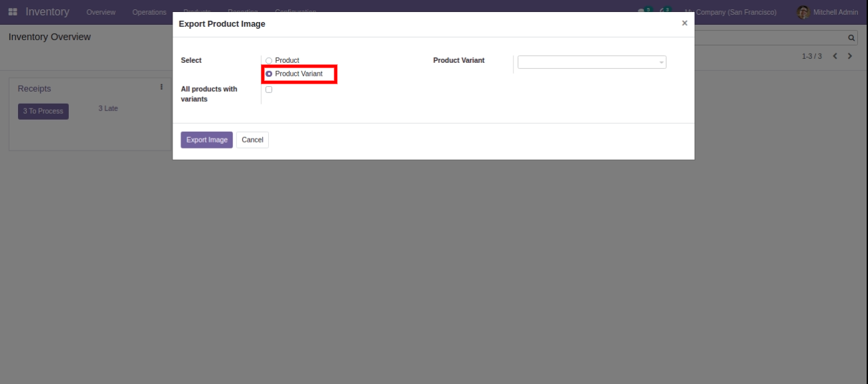Expand the Product Variant dropdown
Screen dimensions: 868x384
coord(591,62)
